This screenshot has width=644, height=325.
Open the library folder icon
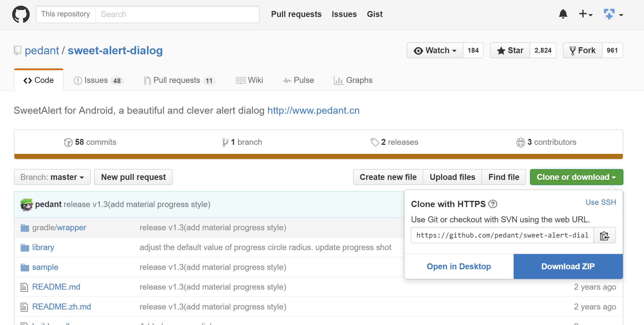coord(25,248)
